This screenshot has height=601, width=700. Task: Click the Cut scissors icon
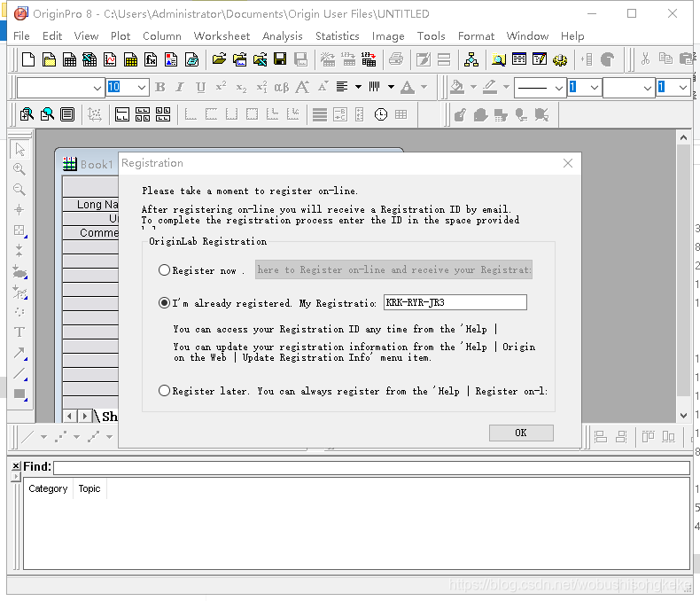click(645, 59)
